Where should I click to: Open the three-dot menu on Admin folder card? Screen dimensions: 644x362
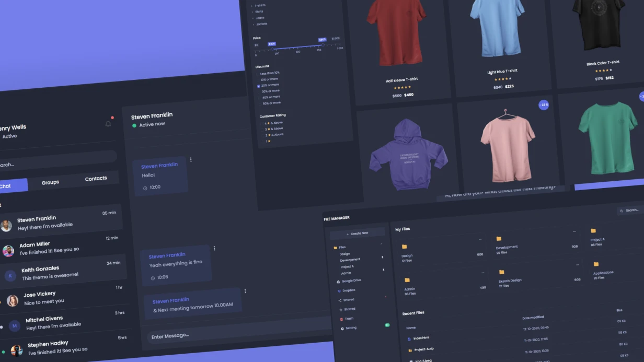pyautogui.click(x=482, y=273)
